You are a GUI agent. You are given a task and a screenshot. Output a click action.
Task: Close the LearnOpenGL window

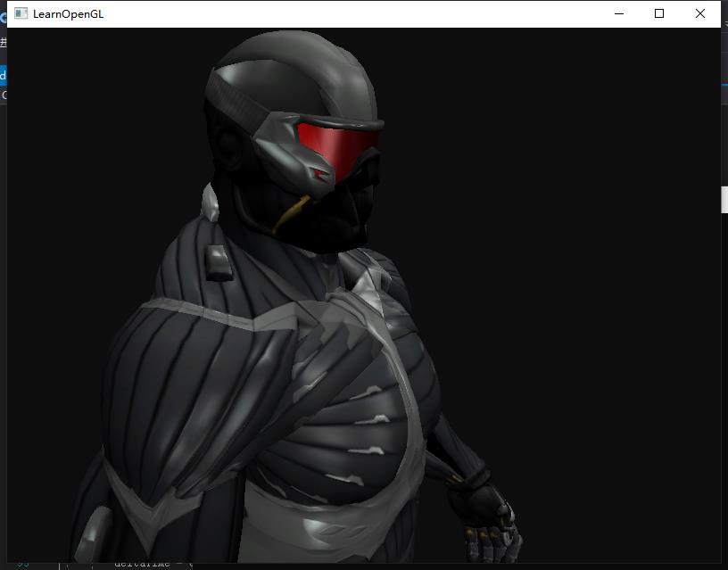(x=699, y=13)
